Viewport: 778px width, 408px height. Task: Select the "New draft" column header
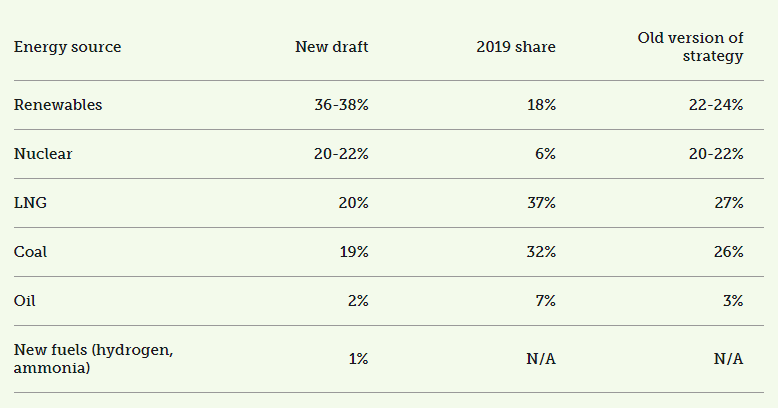point(331,47)
